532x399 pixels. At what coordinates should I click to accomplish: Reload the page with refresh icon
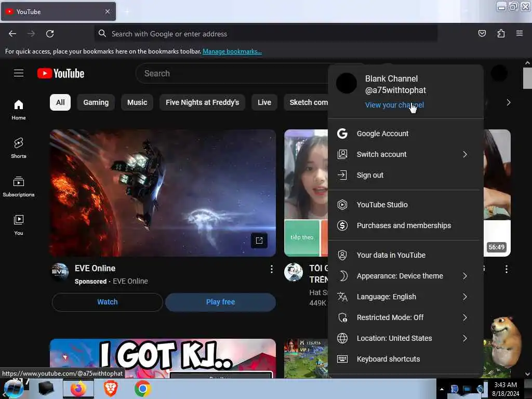click(50, 34)
